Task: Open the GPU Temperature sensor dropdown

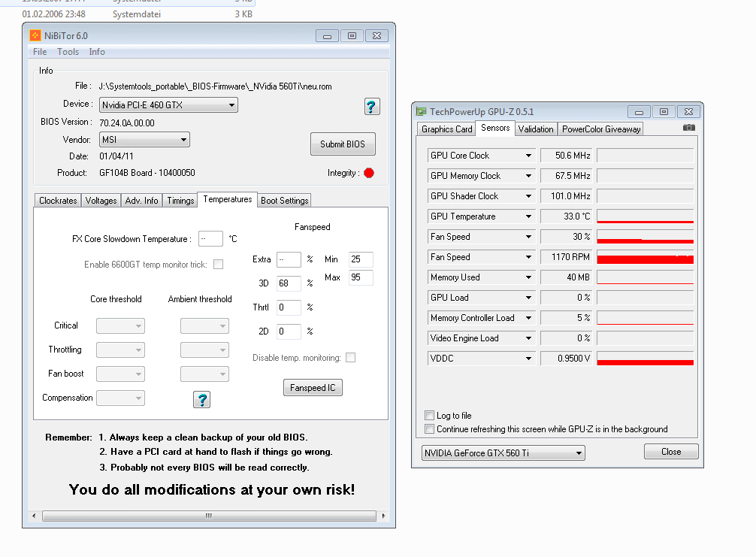Action: point(481,216)
